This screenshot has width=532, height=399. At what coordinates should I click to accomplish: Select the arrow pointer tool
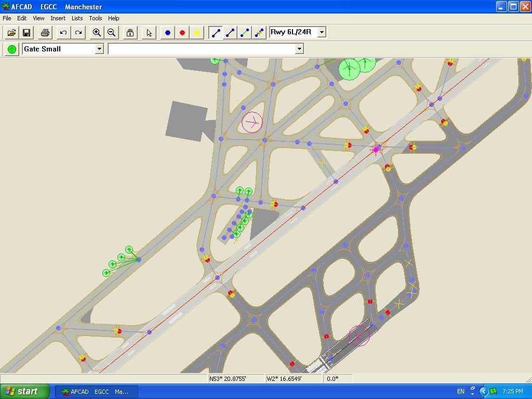[149, 33]
